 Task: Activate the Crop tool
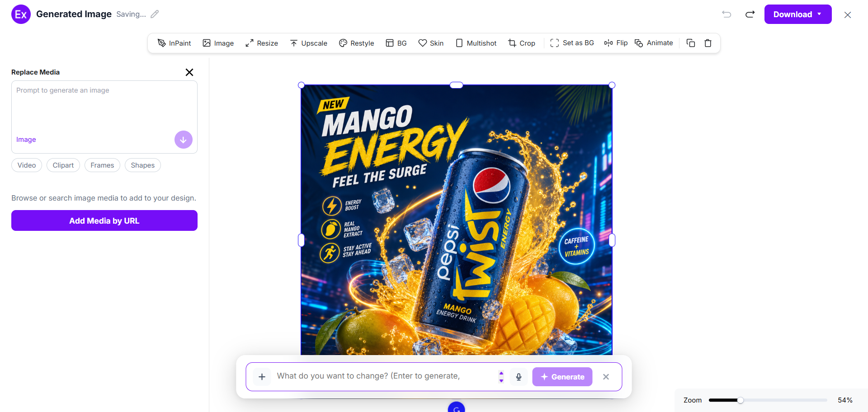(x=521, y=43)
